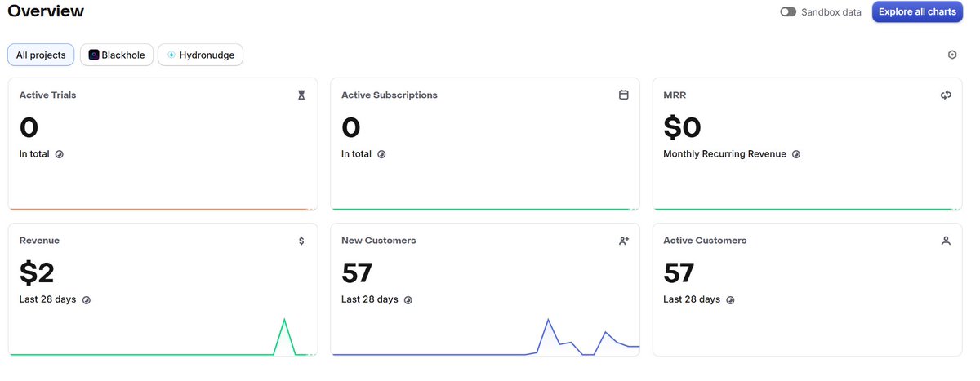The width and height of the screenshot is (980, 381).
Task: Click info icon beside Revenue Last 28 days
Action: click(86, 300)
